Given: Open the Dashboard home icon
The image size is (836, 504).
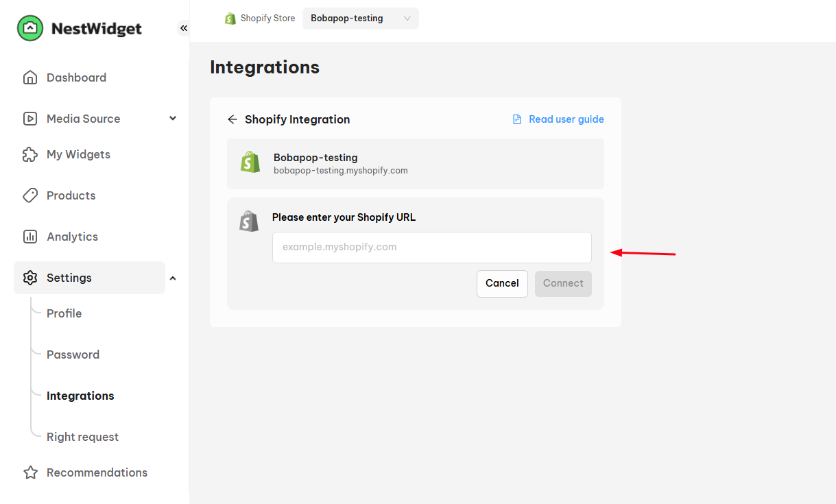Looking at the screenshot, I should [30, 77].
